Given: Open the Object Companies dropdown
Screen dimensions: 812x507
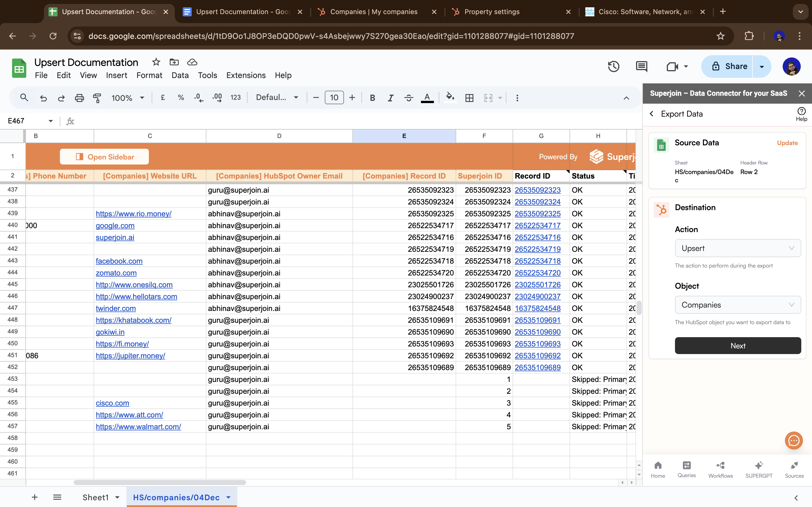Looking at the screenshot, I should pos(738,305).
